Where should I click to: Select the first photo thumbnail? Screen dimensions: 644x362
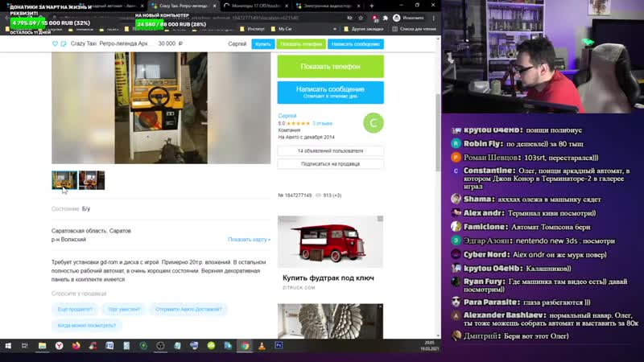64,180
